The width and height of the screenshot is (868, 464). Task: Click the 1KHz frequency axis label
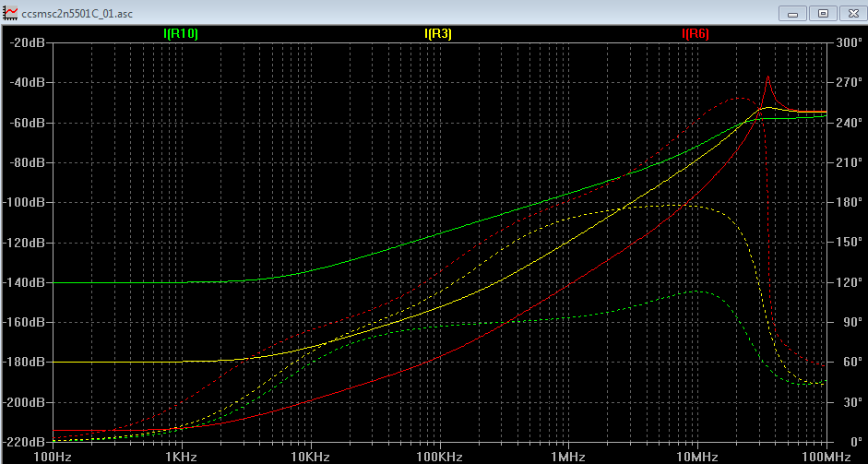coord(182,457)
